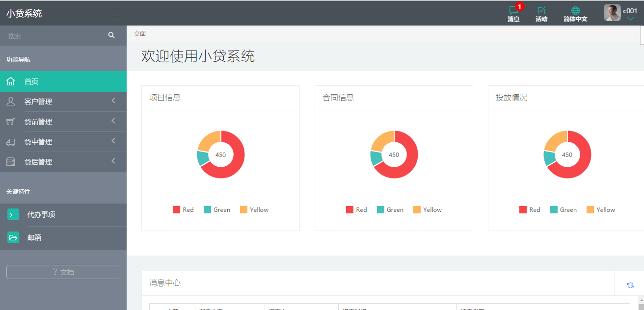Click the 消息中心 panel heading

(x=165, y=283)
